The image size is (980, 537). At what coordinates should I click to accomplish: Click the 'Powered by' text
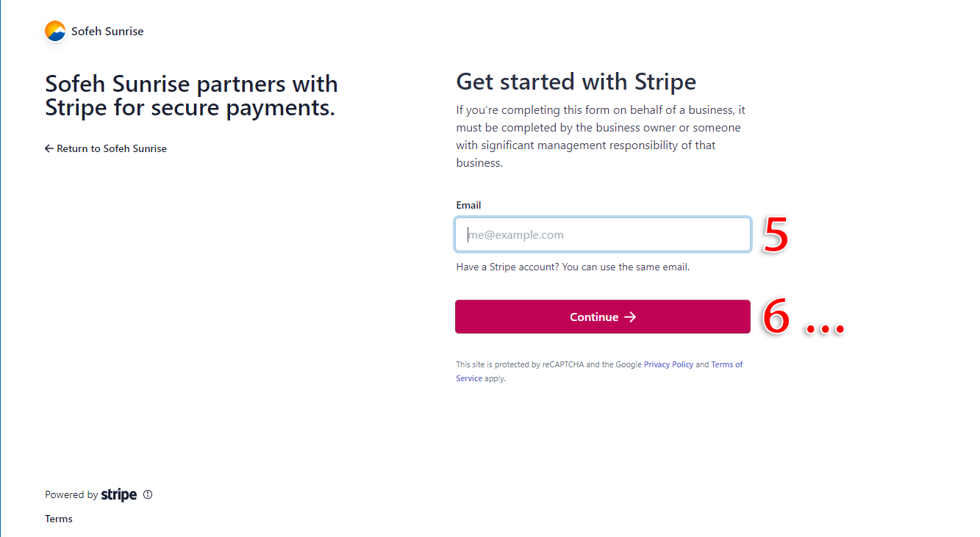tap(71, 495)
